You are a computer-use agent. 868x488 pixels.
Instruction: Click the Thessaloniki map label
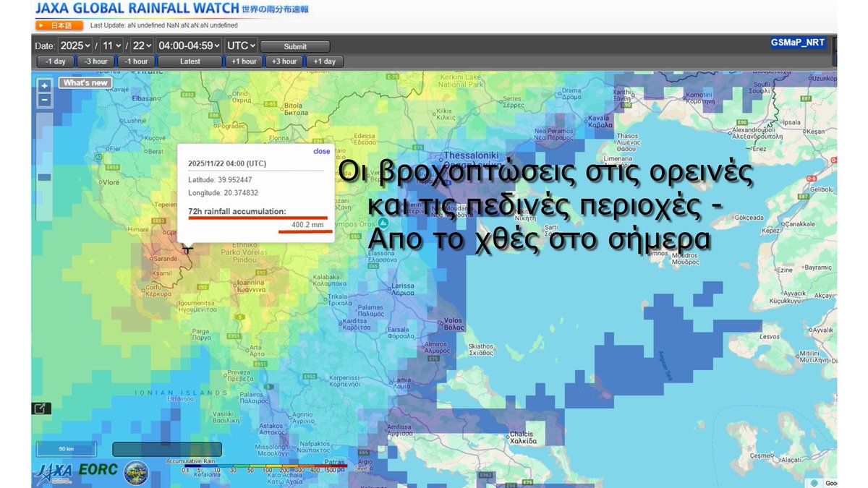pos(471,155)
